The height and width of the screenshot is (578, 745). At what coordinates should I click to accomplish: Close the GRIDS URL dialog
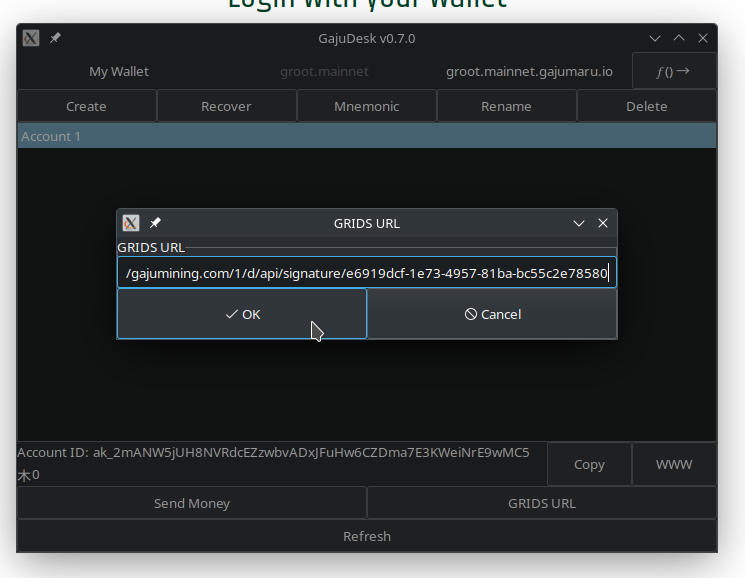click(x=603, y=223)
